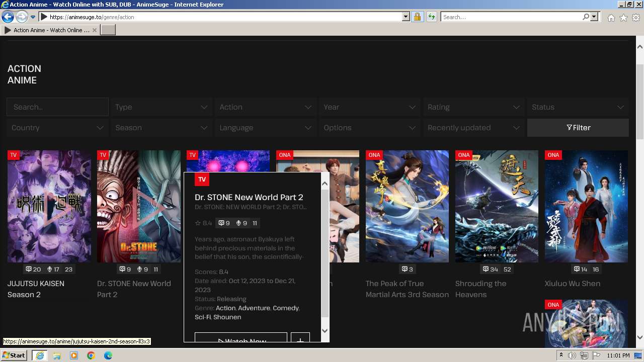
Task: Open the Action genre filter dropdown
Action: (x=266, y=107)
